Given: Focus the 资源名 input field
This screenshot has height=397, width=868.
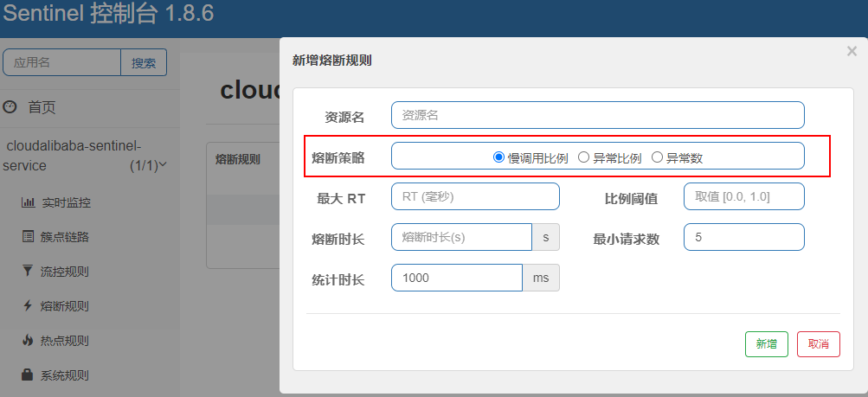Looking at the screenshot, I should click(597, 115).
